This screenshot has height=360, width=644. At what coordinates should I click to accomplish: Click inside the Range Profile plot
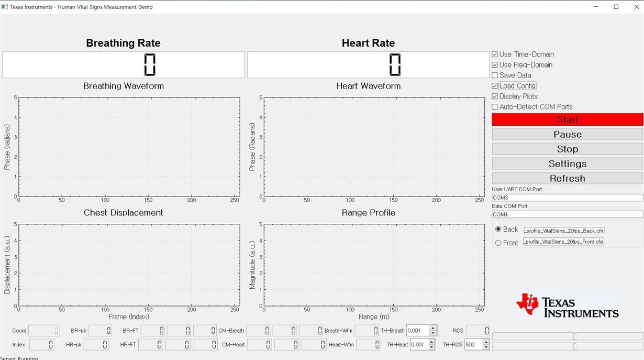pos(374,265)
